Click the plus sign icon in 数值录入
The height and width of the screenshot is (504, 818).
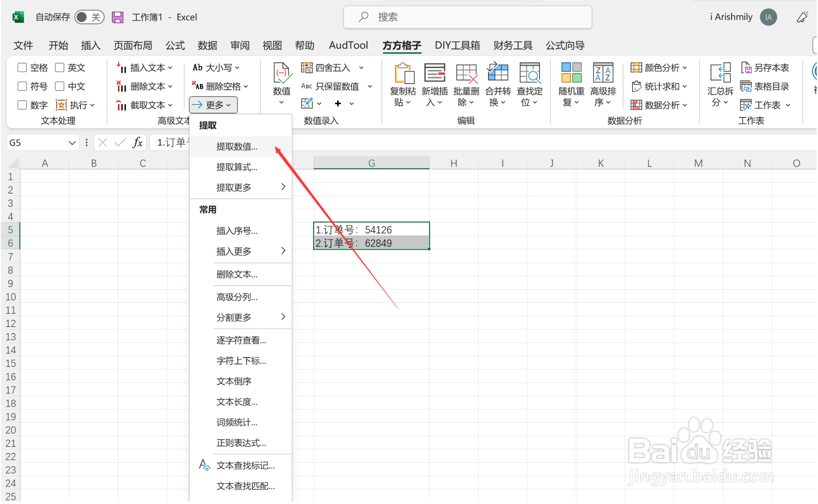338,104
